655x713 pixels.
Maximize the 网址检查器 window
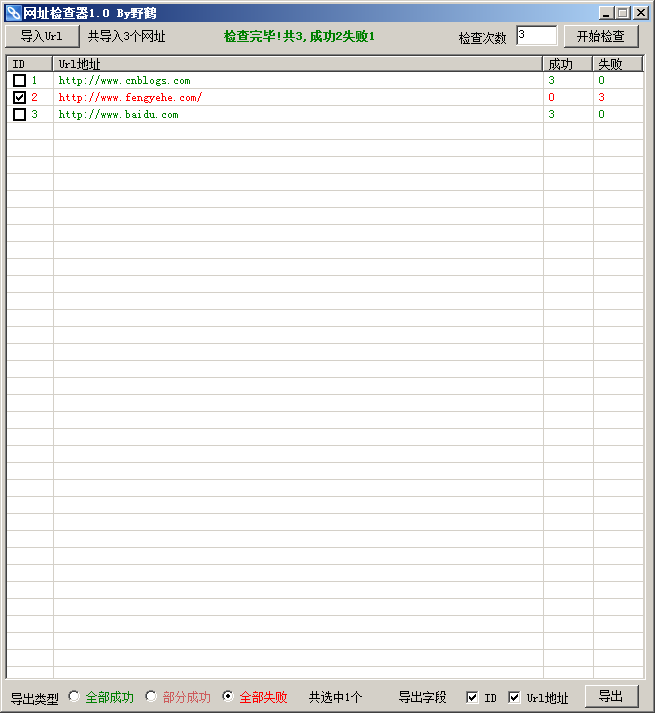click(x=622, y=13)
